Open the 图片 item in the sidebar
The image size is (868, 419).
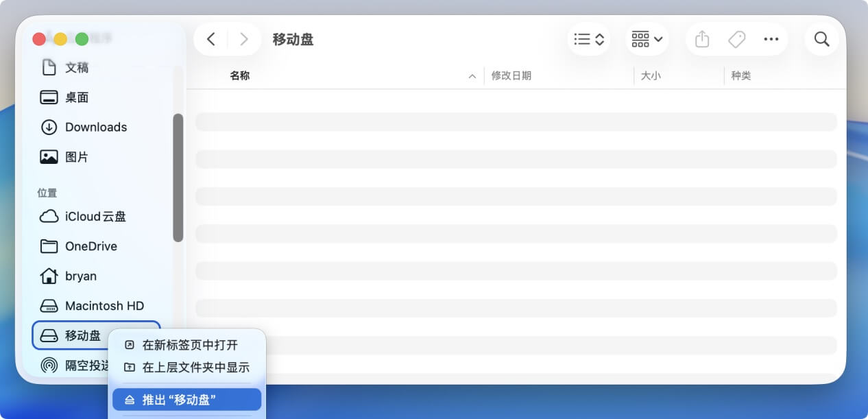click(x=75, y=156)
